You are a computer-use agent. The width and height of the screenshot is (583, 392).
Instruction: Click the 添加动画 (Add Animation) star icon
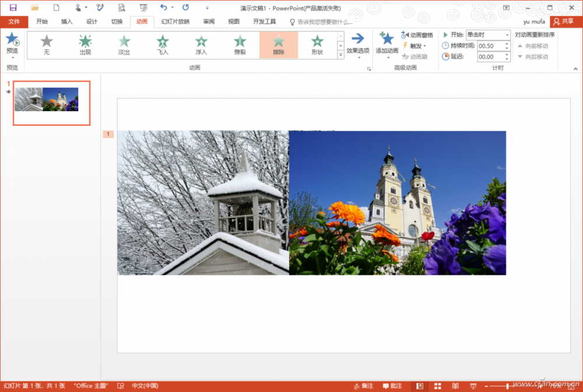click(x=387, y=40)
